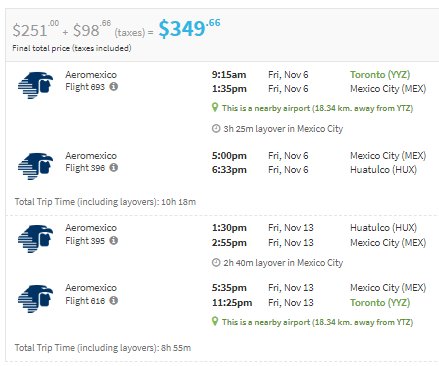Image resolution: width=439 pixels, height=366 pixels.
Task: Click the info icon beside Flight 693
Action: (114, 87)
